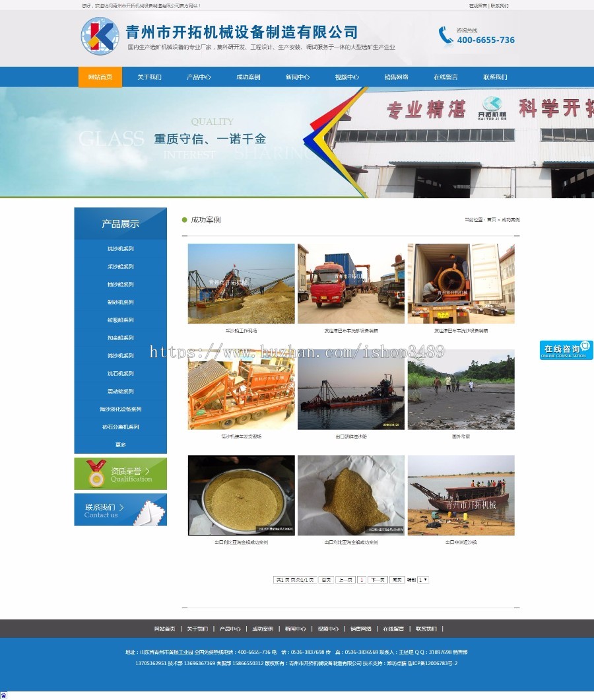
Task: Open gold sand in pan thumbnail
Action: (x=242, y=495)
